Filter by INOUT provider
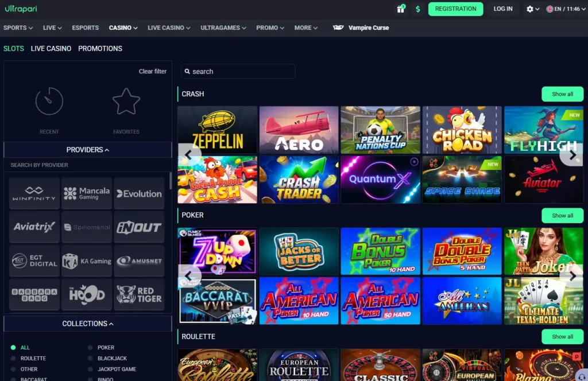Image resolution: width=588 pixels, height=381 pixels. [x=139, y=227]
